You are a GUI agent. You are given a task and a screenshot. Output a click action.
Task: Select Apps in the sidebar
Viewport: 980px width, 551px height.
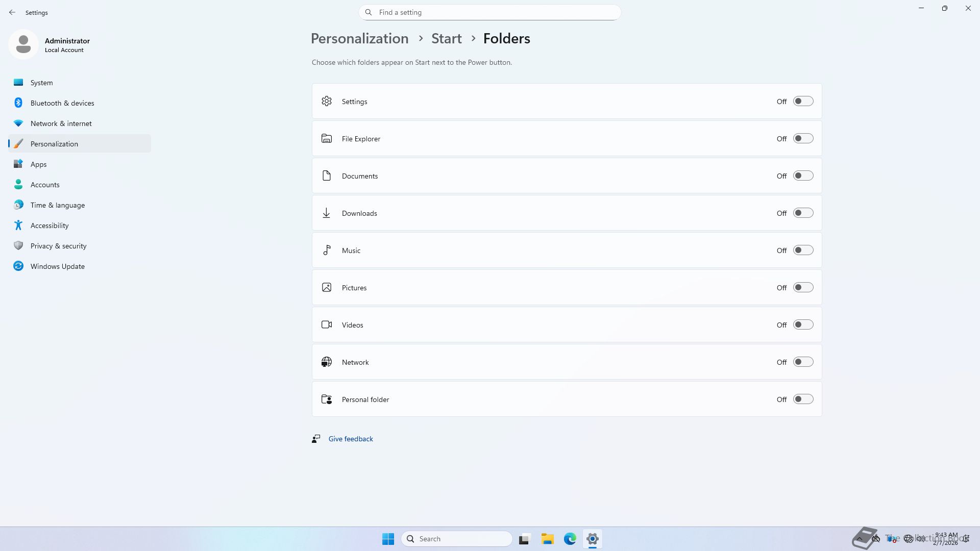pyautogui.click(x=38, y=164)
